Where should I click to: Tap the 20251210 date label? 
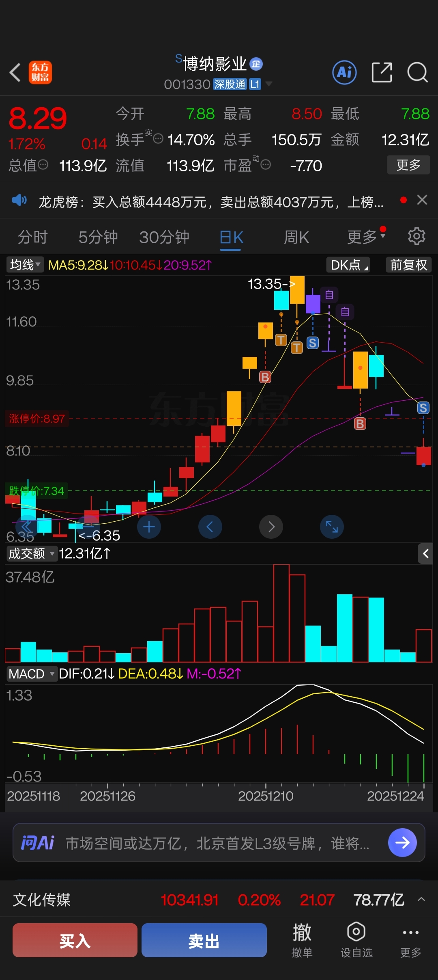click(x=266, y=796)
